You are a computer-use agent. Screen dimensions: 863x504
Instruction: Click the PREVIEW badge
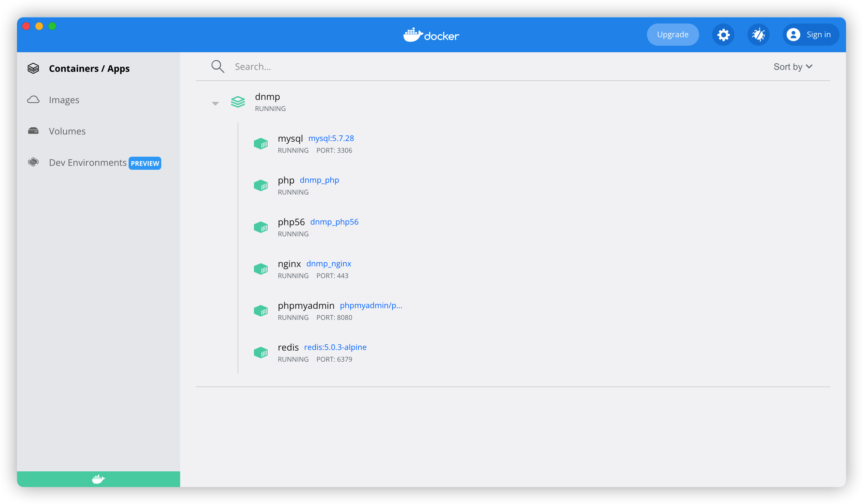[145, 163]
